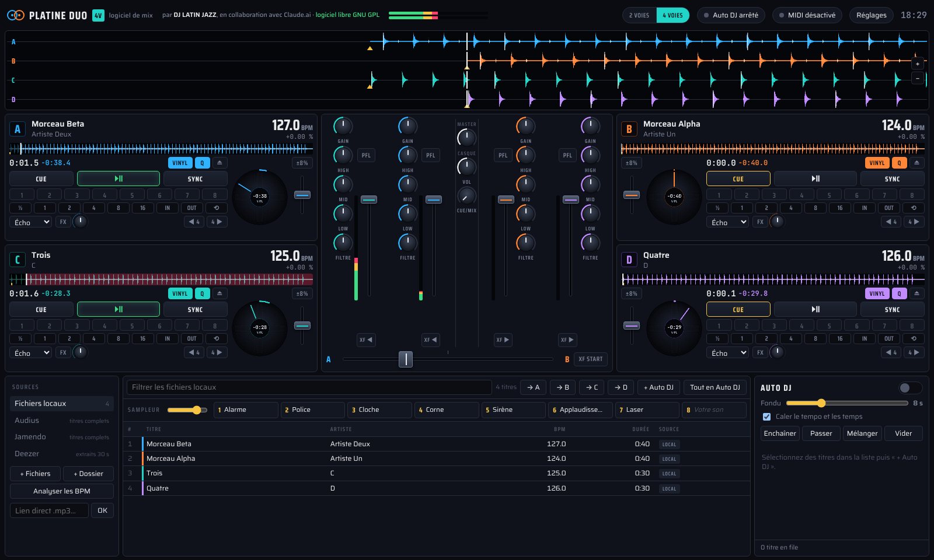Open the Écho effect dropdown on deck B
934x560 pixels.
pos(727,222)
